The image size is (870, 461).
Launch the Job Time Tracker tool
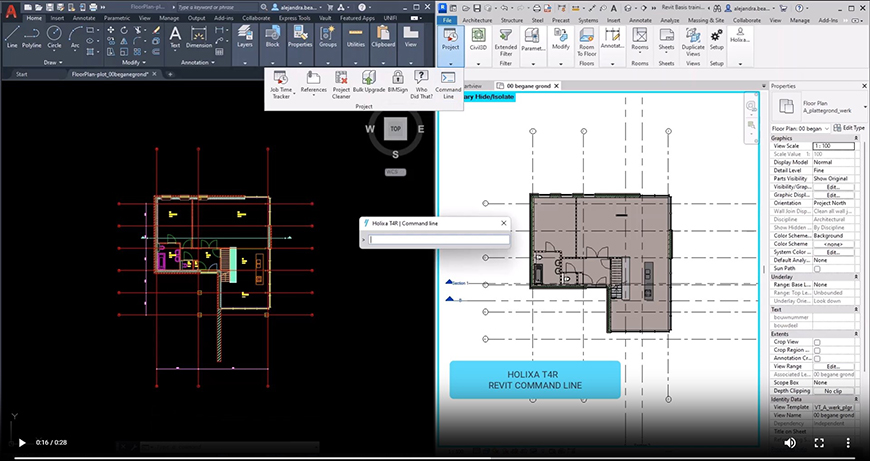[281, 85]
